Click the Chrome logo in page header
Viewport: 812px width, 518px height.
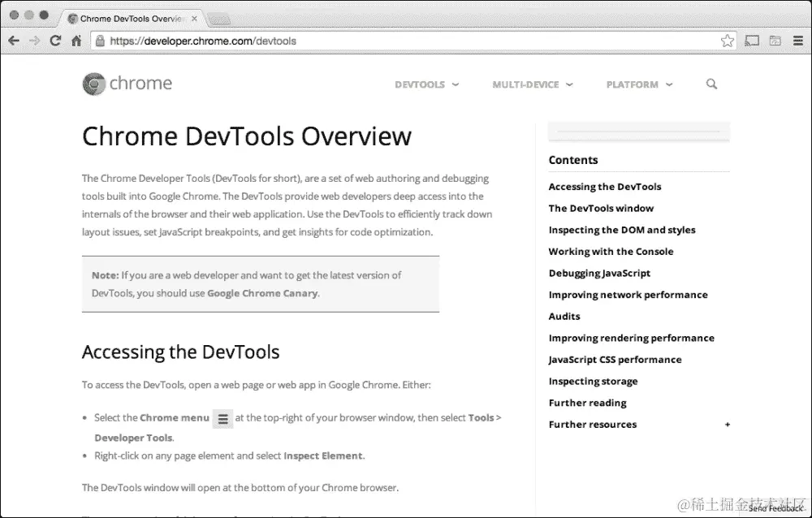point(93,84)
